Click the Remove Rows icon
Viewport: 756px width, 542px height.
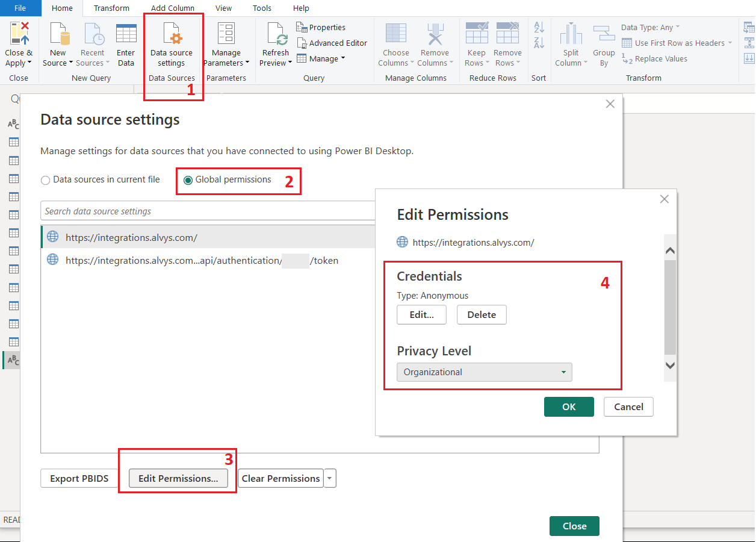click(507, 34)
